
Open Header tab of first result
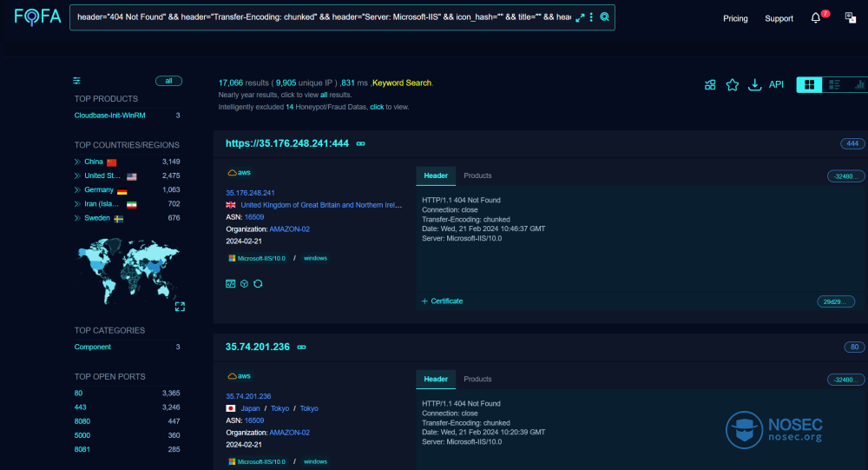point(436,175)
